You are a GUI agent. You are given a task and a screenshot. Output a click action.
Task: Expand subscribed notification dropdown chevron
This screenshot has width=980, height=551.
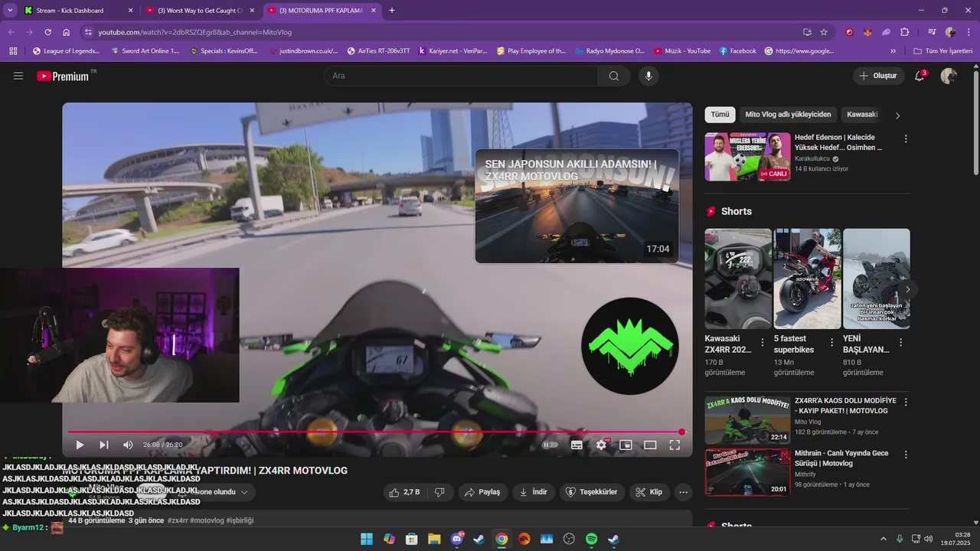[244, 492]
